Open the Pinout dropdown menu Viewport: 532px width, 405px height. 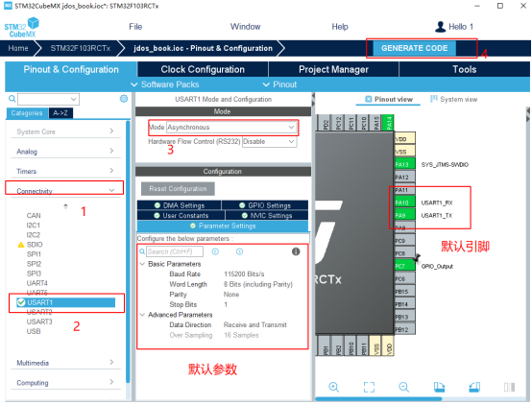(x=279, y=84)
